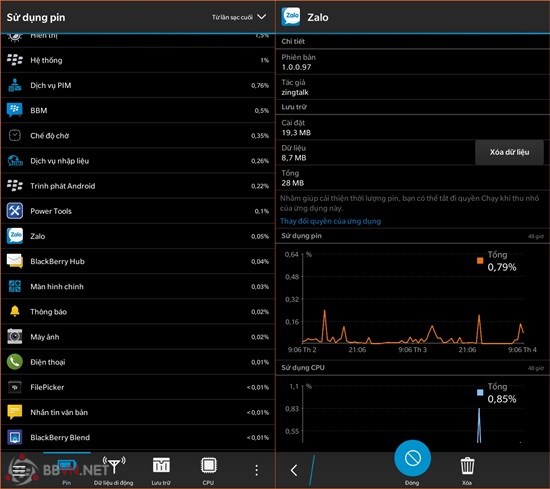Tap the Trình phát Android icon
The width and height of the screenshot is (550, 489).
tap(15, 186)
